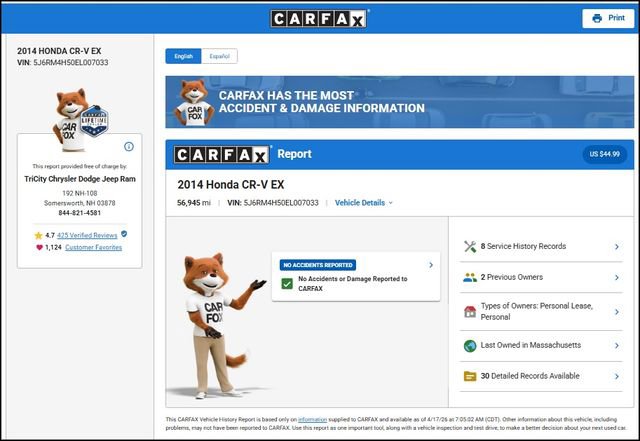This screenshot has width=640, height=441.
Task: Expand the Vehicle Details dropdown
Action: click(364, 203)
